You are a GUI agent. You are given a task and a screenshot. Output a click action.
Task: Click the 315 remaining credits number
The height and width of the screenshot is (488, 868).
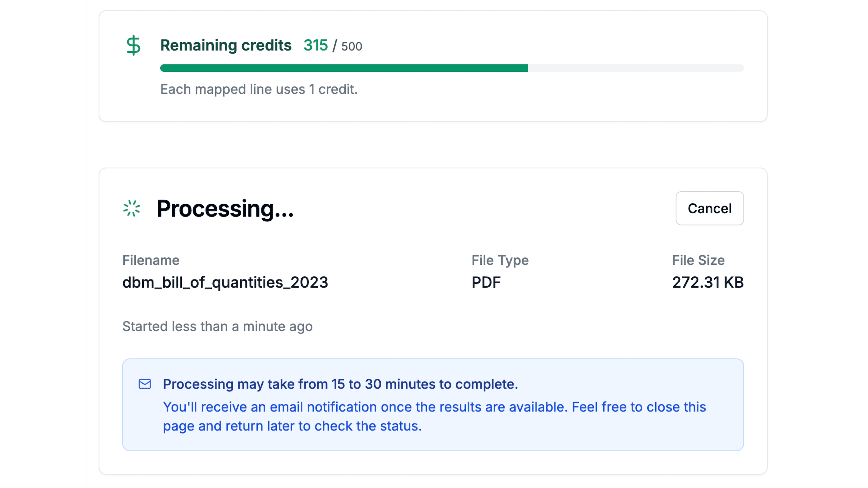point(315,45)
